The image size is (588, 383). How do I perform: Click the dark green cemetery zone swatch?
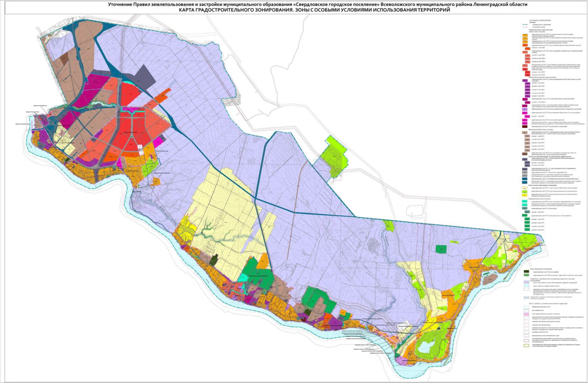526,272
